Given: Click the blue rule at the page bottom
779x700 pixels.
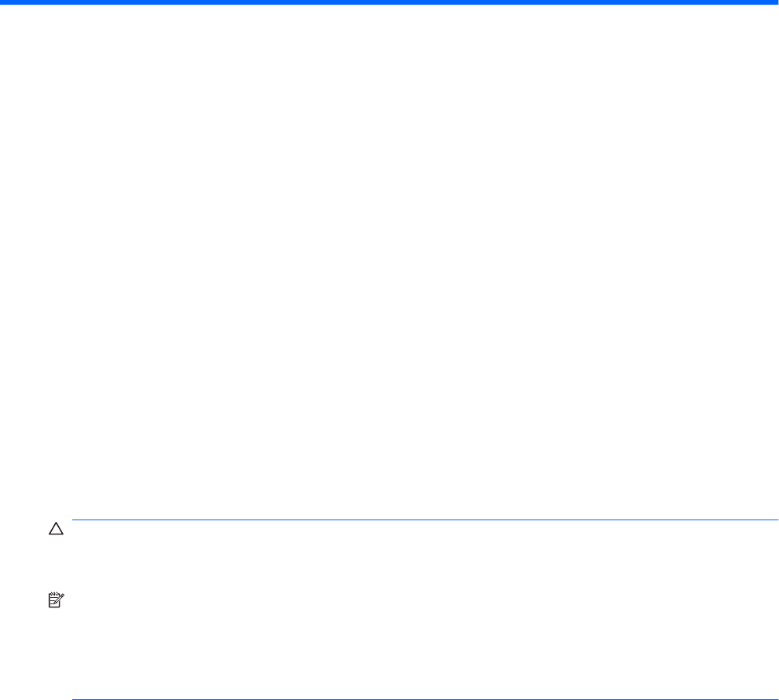Looking at the screenshot, I should (426, 699).
